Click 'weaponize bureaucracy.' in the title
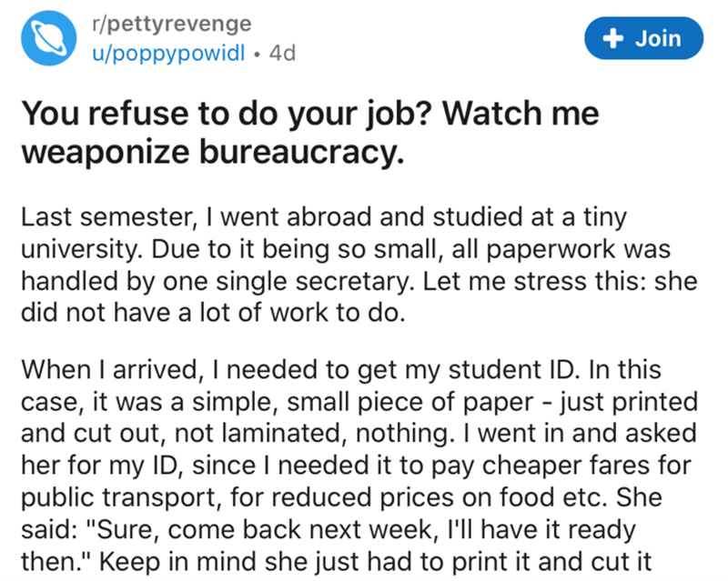 tap(211, 152)
